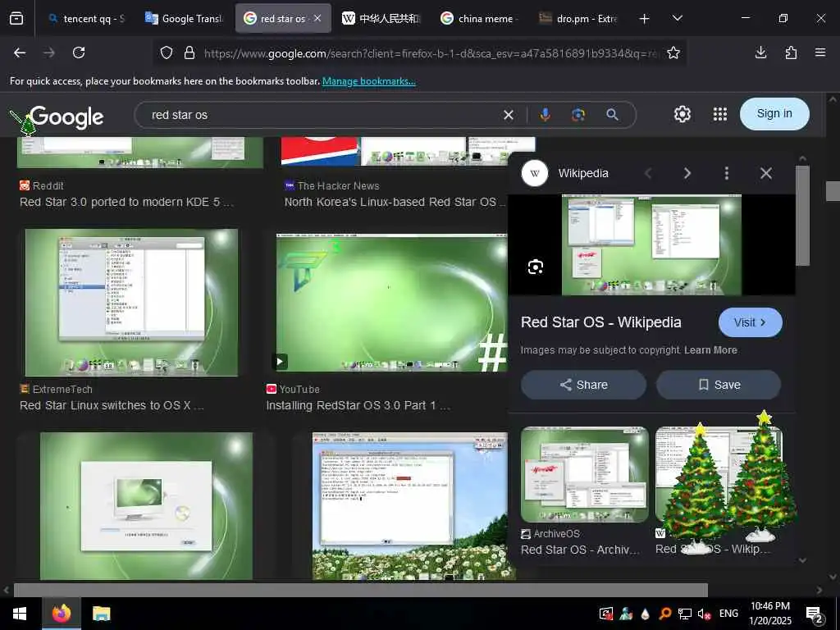Switch to the dro.pm tab
840x630 pixels.
tap(577, 19)
